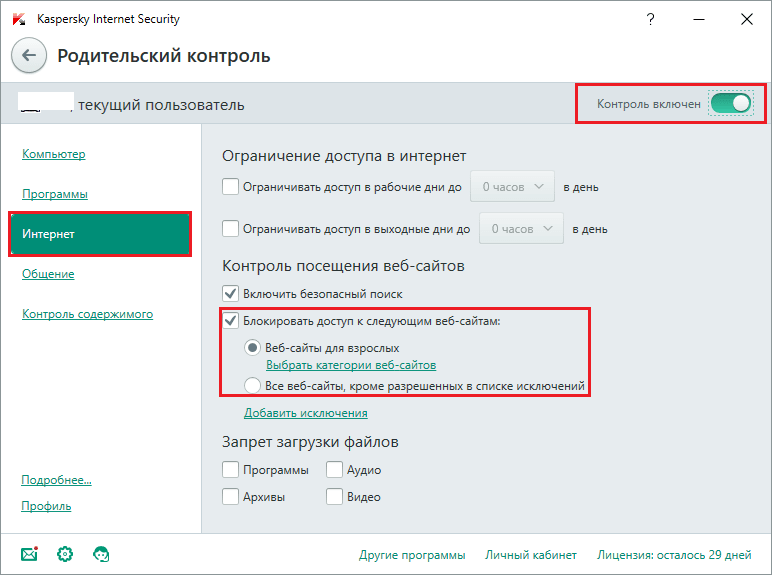Toggle the 'Контроль включен' switch
The width and height of the screenshot is (772, 575).
tap(730, 104)
